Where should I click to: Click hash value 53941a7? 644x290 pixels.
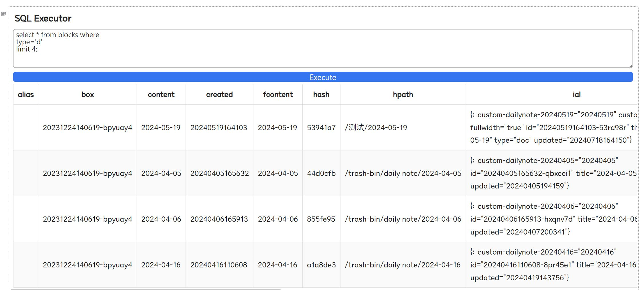coord(321,128)
